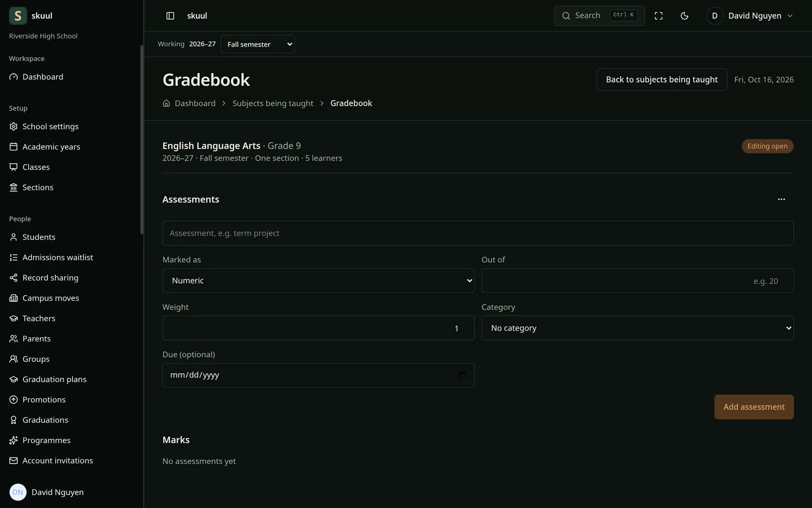Navigate to Groups
This screenshot has height=508, width=812.
tap(36, 359)
